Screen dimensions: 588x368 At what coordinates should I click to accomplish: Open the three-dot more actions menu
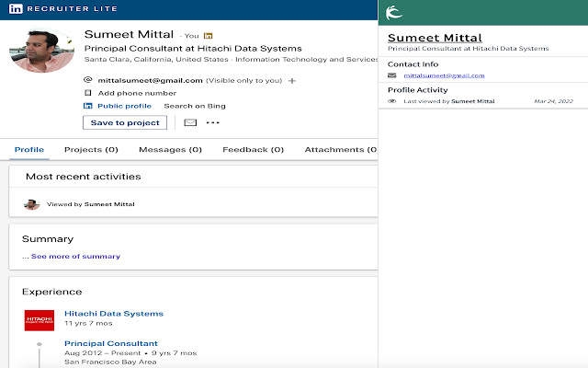[212, 122]
